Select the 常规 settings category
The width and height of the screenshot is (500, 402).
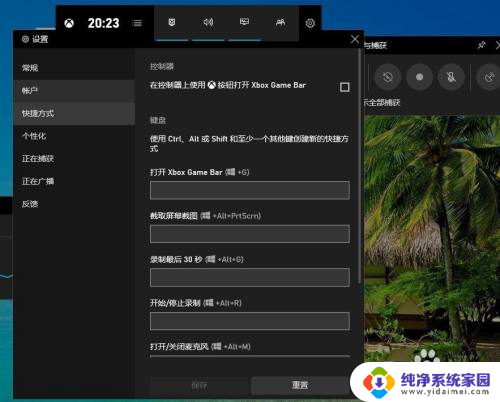click(x=74, y=68)
